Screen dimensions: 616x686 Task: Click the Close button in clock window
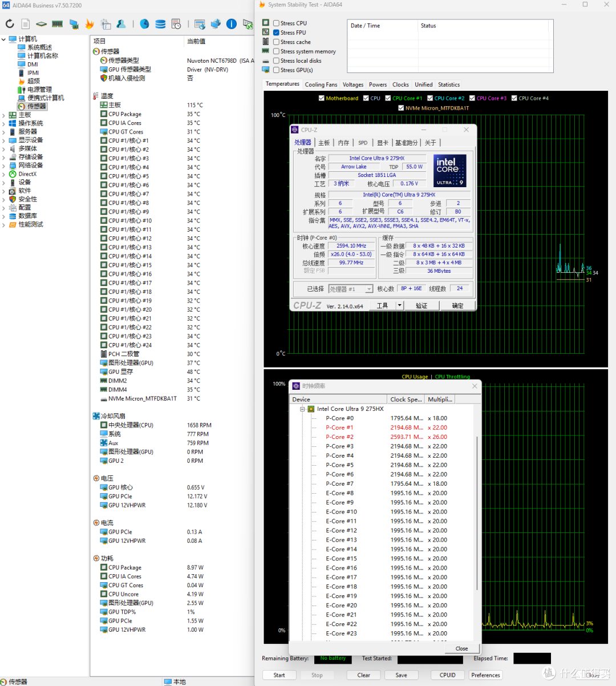click(x=462, y=649)
